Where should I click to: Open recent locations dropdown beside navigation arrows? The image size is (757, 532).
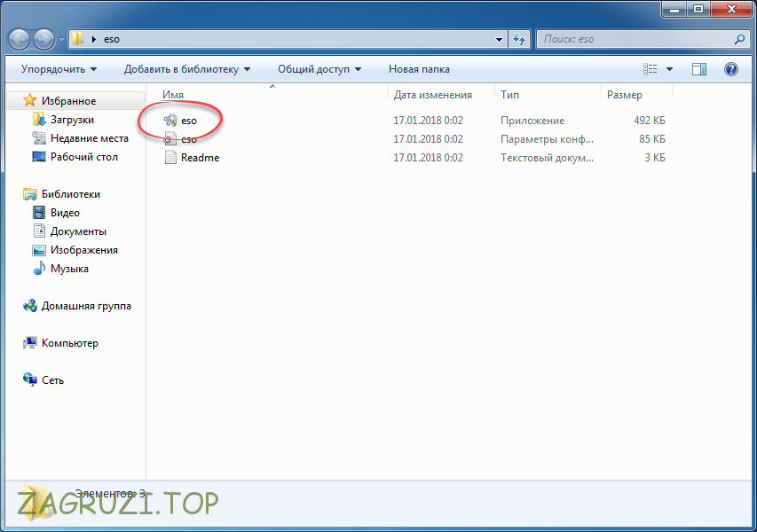[x=61, y=40]
